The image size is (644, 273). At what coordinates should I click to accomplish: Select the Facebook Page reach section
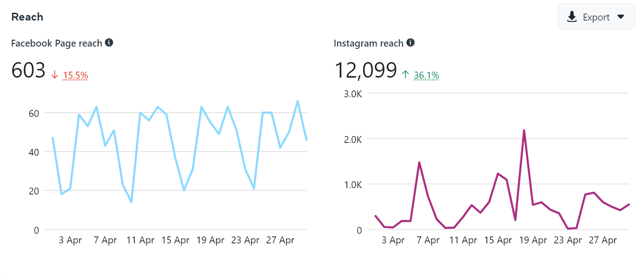57,42
